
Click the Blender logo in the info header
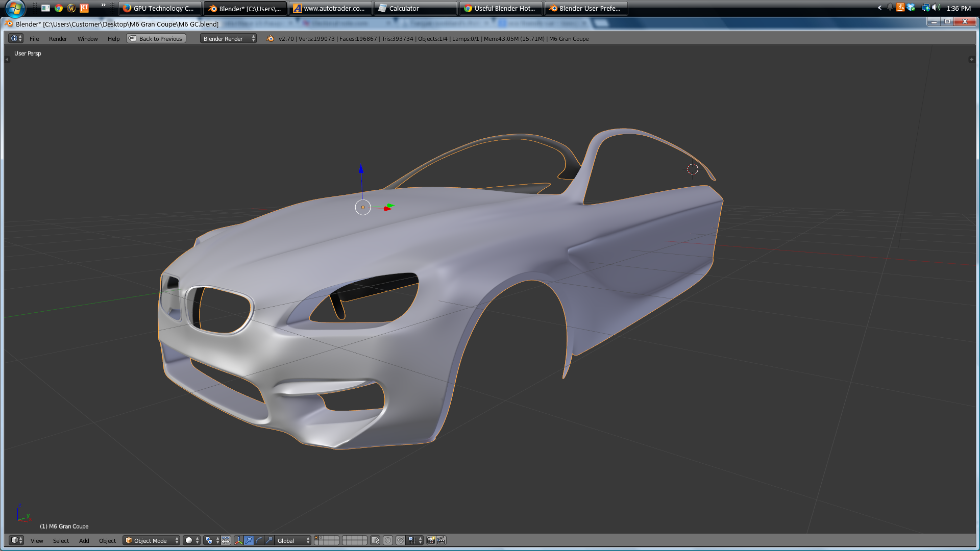click(x=270, y=39)
